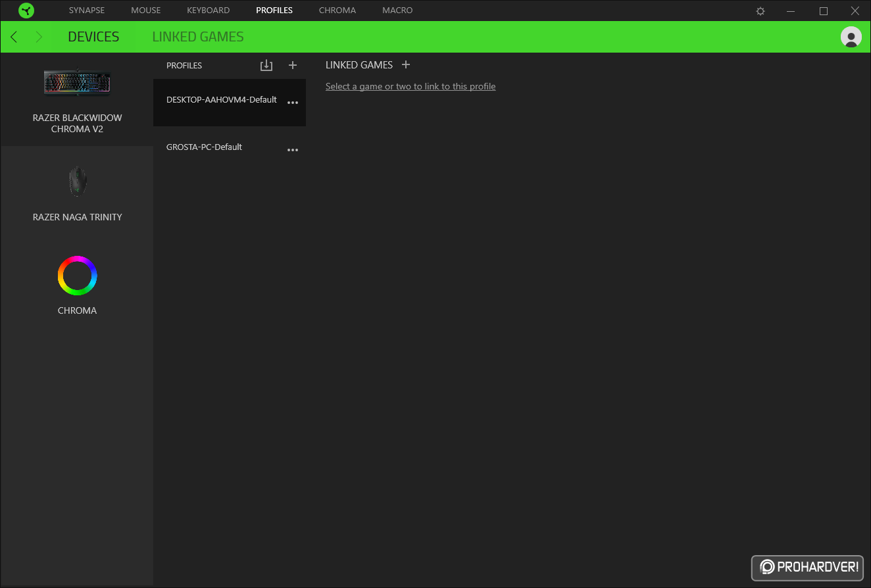
Task: Go forward with the right arrow
Action: coord(39,37)
